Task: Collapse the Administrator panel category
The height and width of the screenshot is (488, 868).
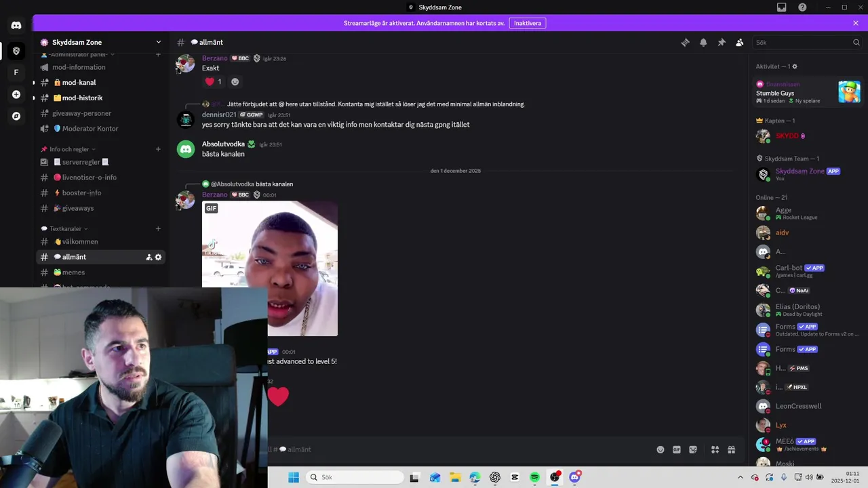Action: 78,54
